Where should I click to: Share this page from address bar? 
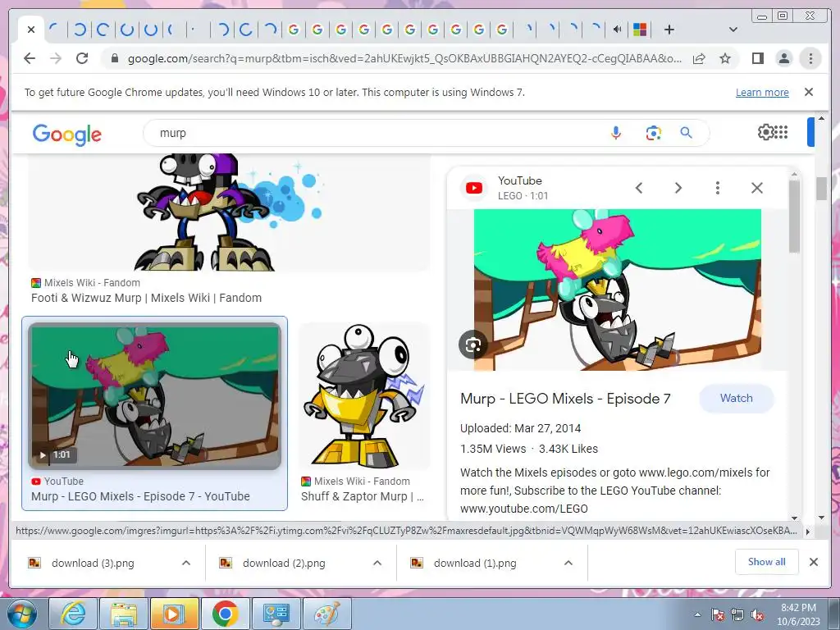[699, 58]
